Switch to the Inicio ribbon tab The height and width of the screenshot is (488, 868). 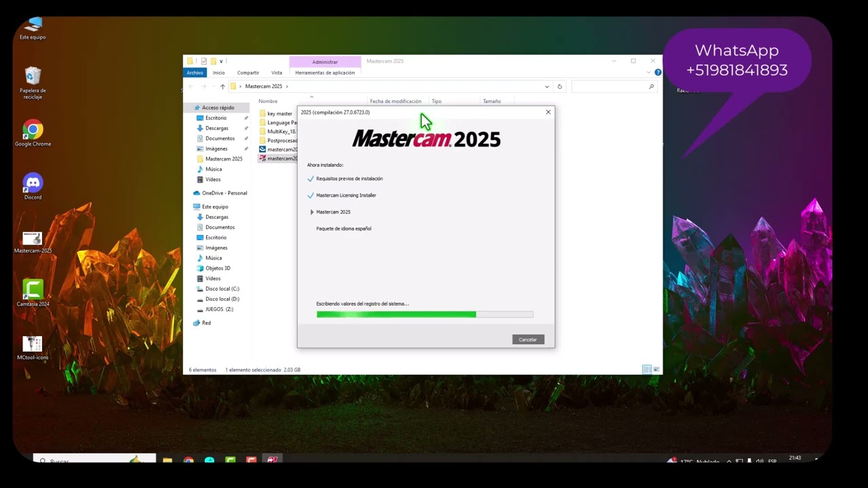218,73
